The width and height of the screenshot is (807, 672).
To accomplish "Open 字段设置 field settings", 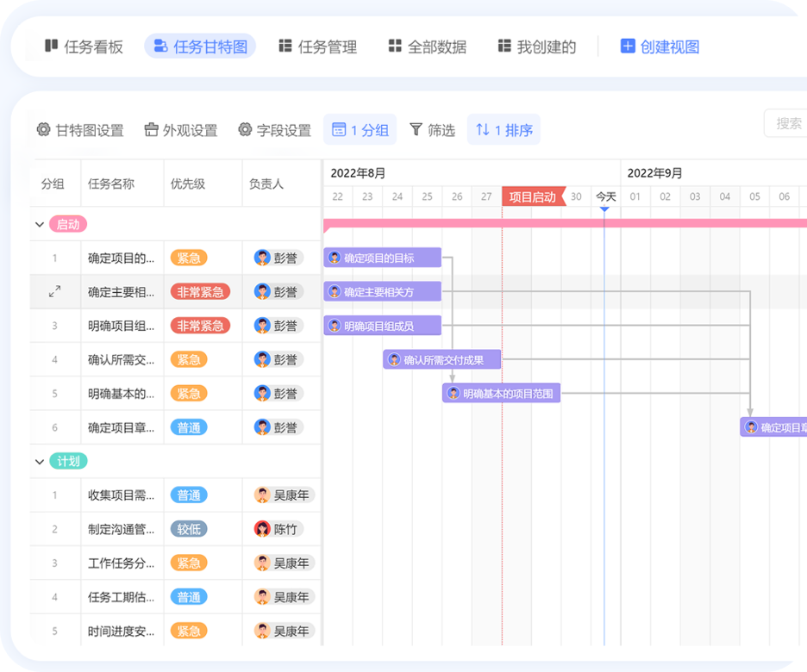I will coord(274,130).
